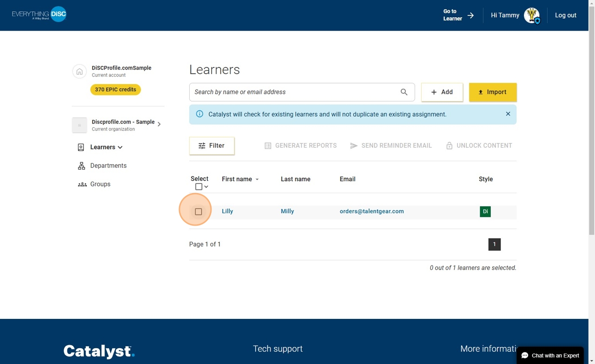Screen dimensions: 595x364
Task: Log out of the account
Action: pos(565,15)
